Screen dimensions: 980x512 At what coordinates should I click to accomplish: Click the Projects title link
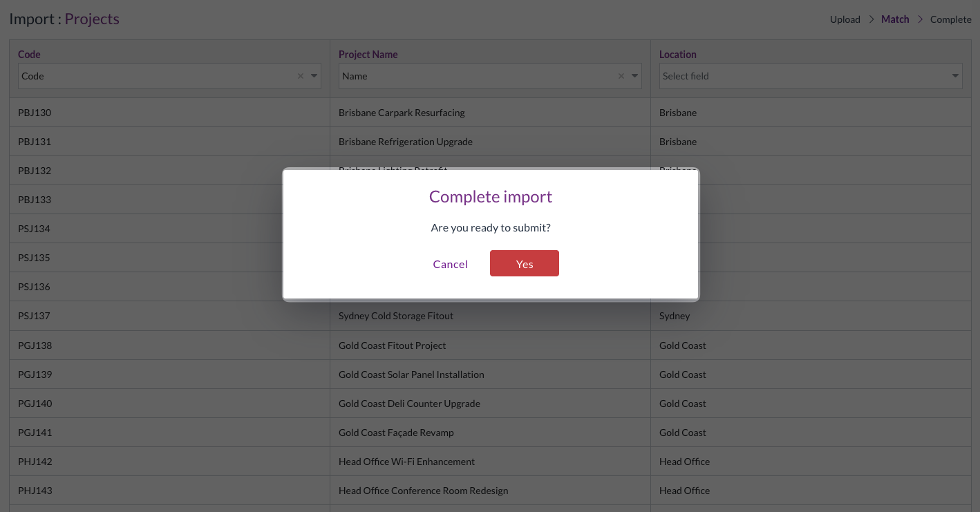tap(92, 19)
